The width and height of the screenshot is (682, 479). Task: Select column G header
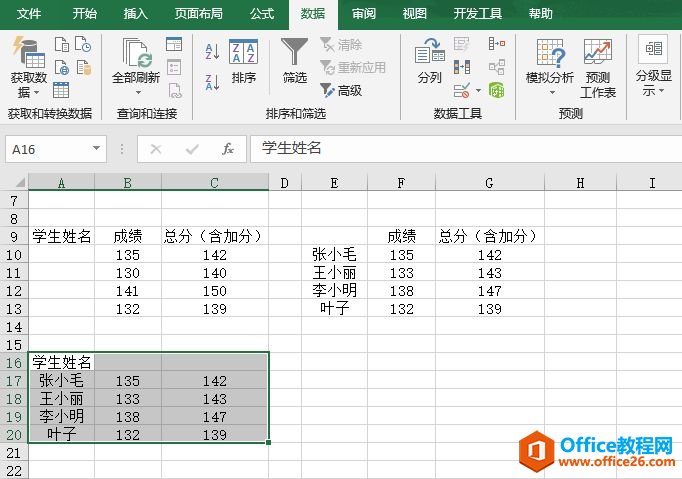pos(488,182)
